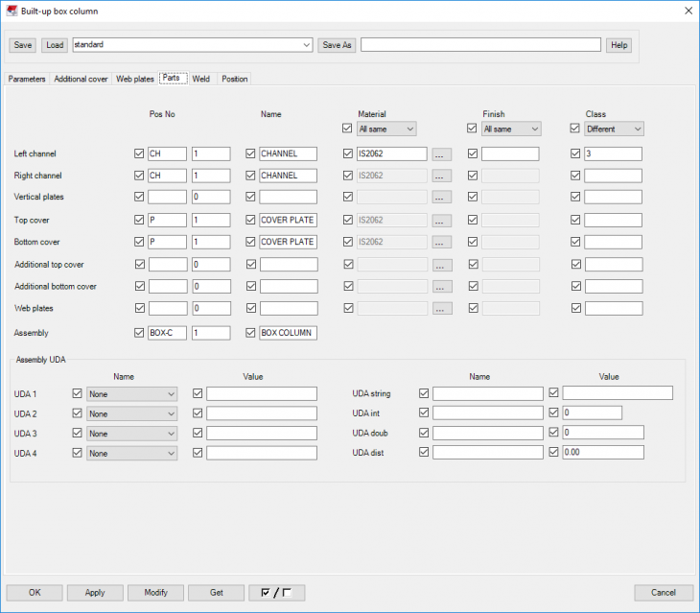
Task: Open the Additional cover tab
Action: pos(81,79)
